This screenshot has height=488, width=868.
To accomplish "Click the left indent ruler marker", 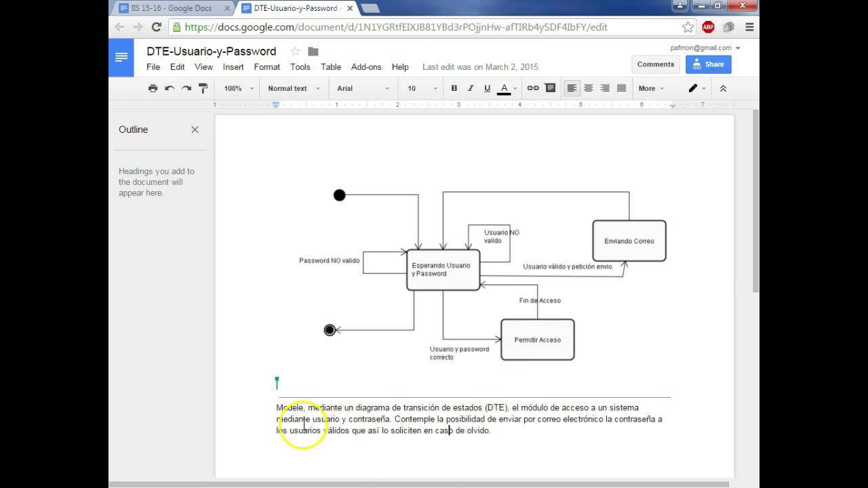I will (x=276, y=104).
